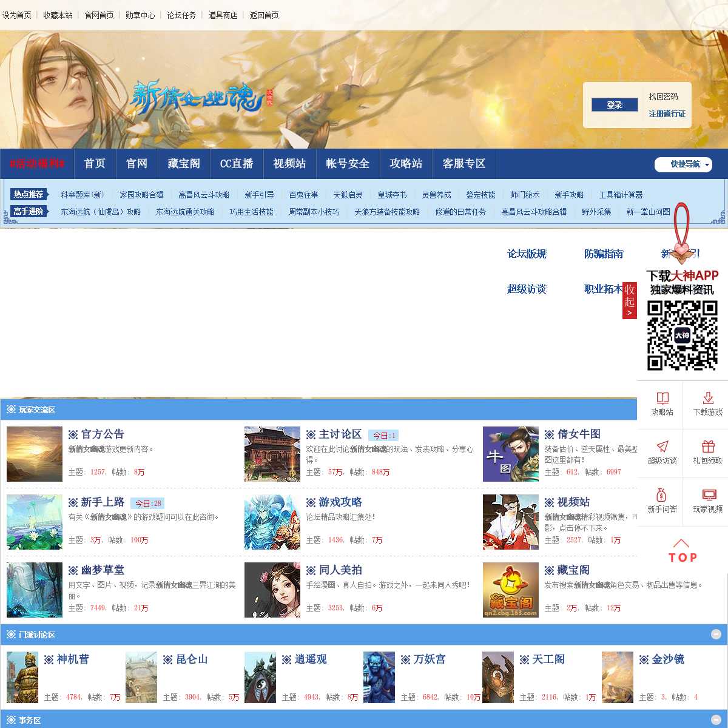
Task: Open 金沙镜 faction board
Action: click(x=668, y=659)
